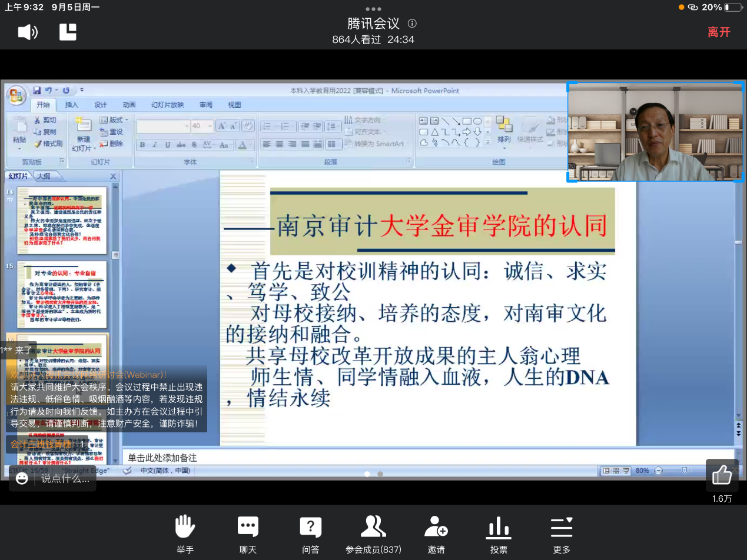The height and width of the screenshot is (560, 747).
Task: Toggle italic formatting in PowerPoint ribbon
Action: 155,145
